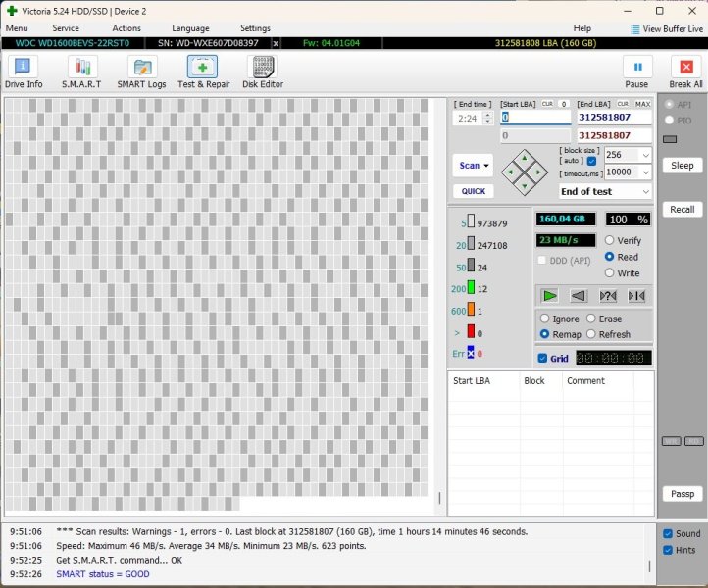Select the Verify radio button
This screenshot has height=588, width=708.
click(x=610, y=241)
